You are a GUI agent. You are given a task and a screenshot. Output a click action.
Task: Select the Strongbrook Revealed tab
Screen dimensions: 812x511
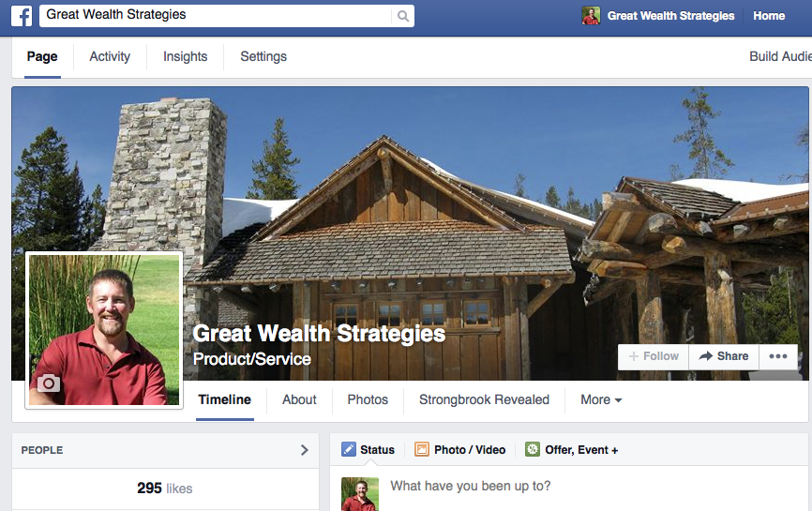(484, 399)
